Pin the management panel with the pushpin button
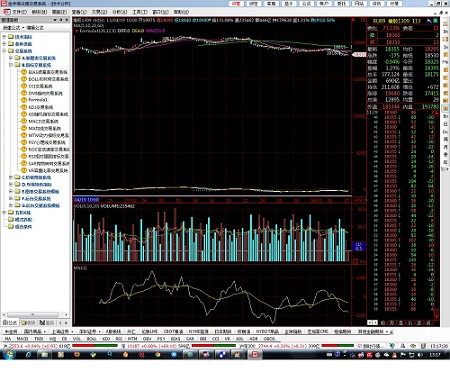This screenshot has height=372, width=450. point(61,20)
